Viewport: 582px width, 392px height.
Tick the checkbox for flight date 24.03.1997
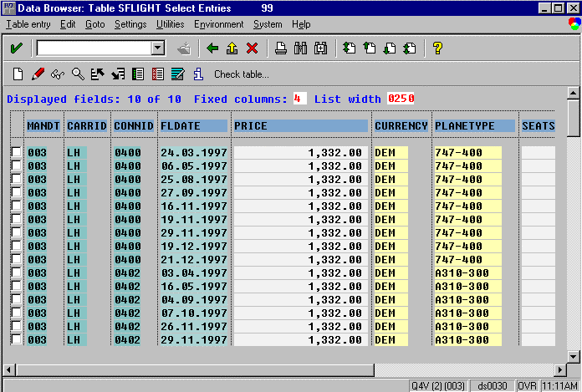click(x=16, y=153)
